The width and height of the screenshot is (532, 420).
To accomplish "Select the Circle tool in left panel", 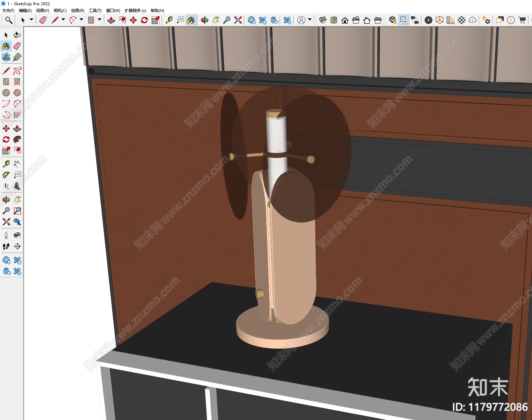I will point(6,93).
